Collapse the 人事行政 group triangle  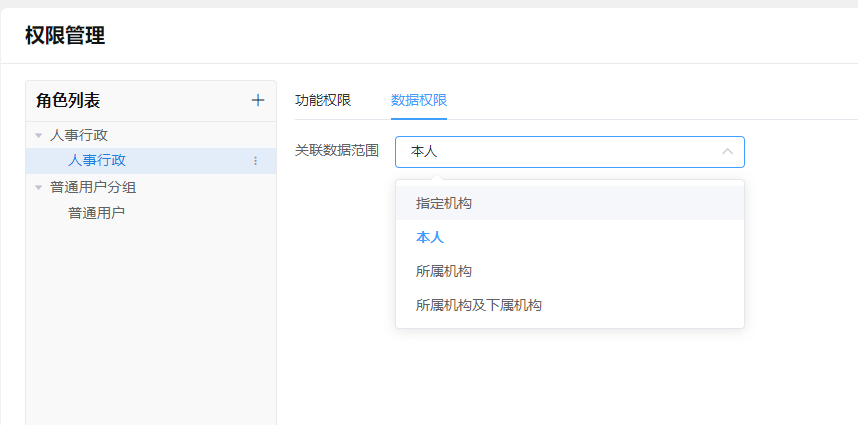click(x=38, y=135)
